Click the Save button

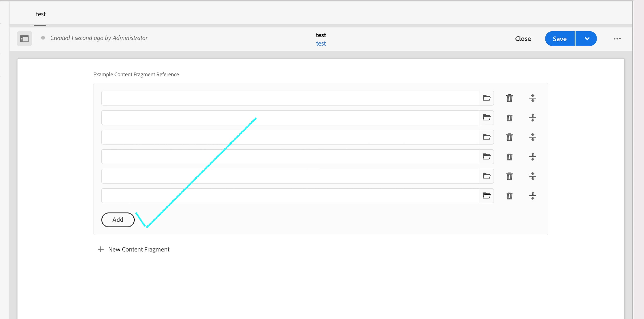tap(559, 39)
